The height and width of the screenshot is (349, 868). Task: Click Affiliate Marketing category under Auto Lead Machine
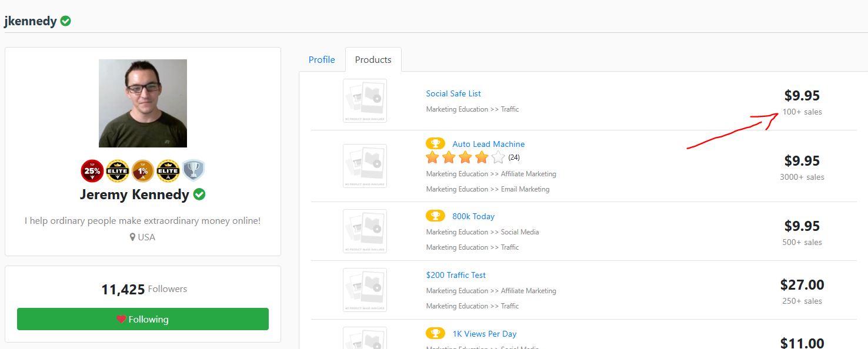click(529, 174)
